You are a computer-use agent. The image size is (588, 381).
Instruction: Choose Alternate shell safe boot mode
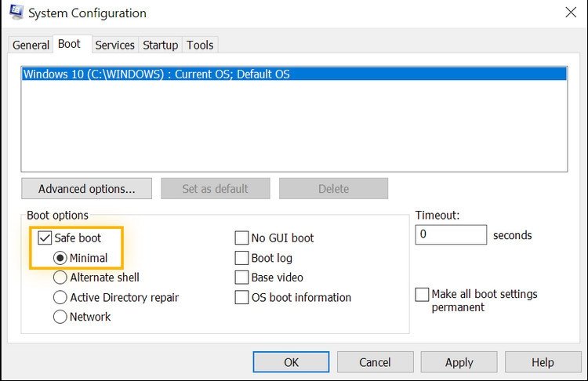point(60,278)
